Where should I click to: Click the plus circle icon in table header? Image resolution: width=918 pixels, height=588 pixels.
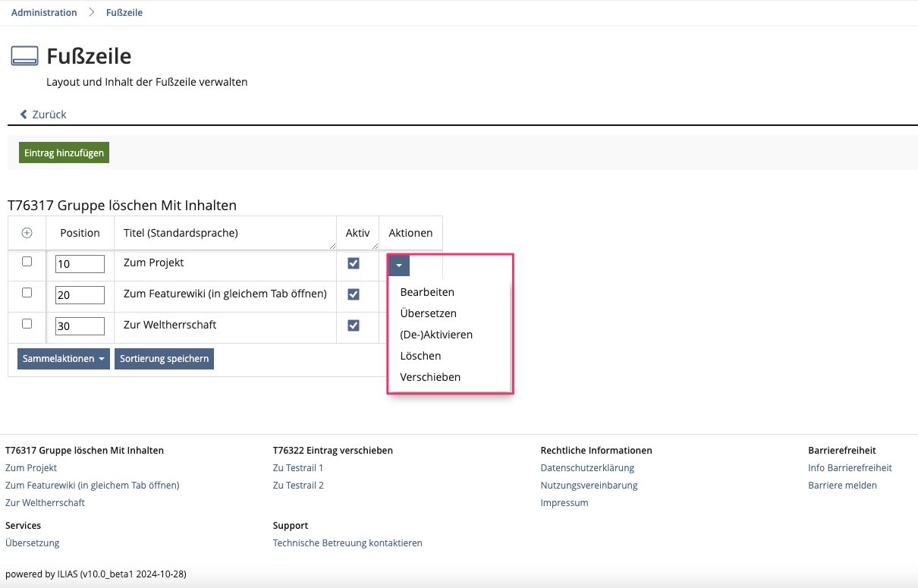(27, 233)
